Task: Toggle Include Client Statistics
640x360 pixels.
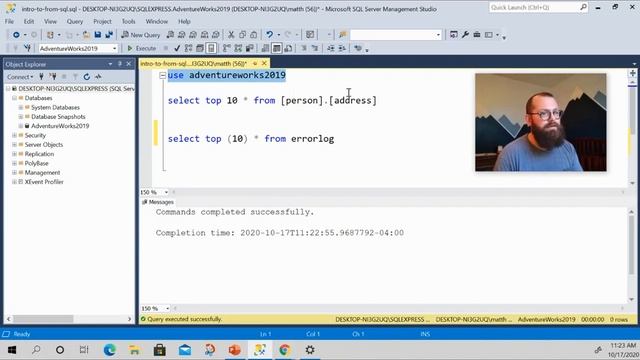Action: click(x=249, y=48)
